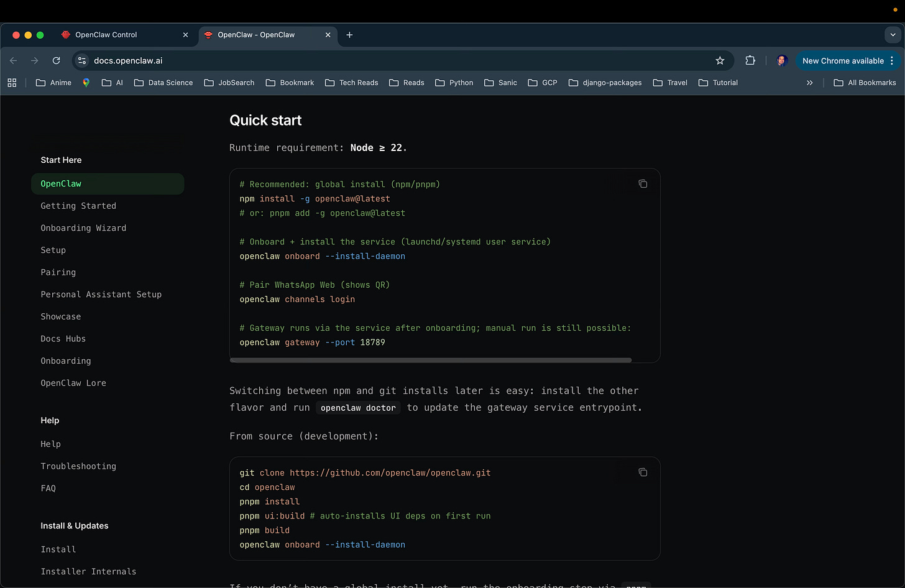This screenshot has width=905, height=588.
Task: Open a new browser tab
Action: pyautogui.click(x=349, y=35)
